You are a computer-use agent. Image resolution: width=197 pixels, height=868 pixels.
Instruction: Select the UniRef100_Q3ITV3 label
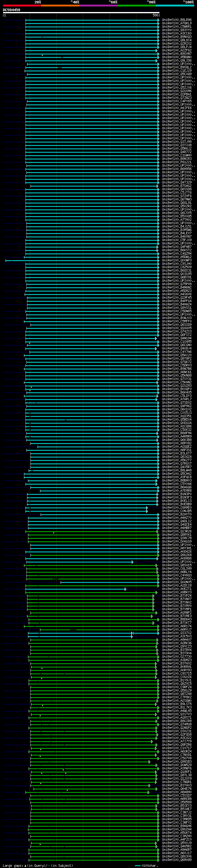tap(177, 714)
